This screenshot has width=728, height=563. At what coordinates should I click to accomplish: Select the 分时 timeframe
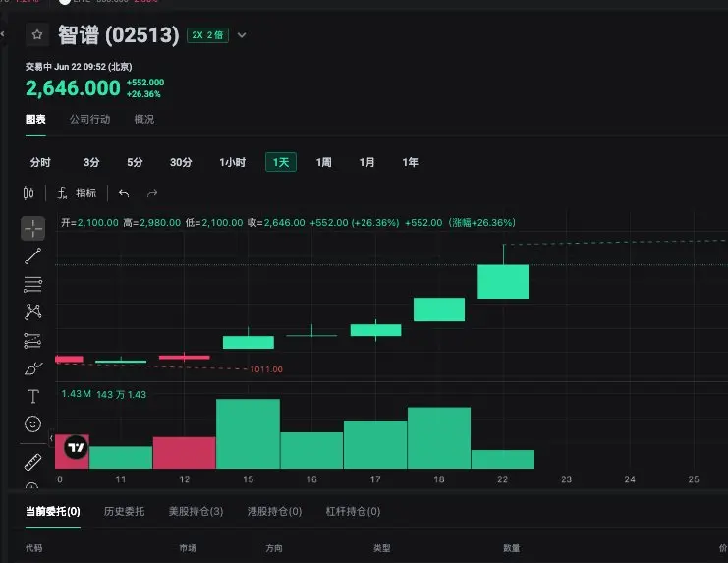click(x=40, y=162)
